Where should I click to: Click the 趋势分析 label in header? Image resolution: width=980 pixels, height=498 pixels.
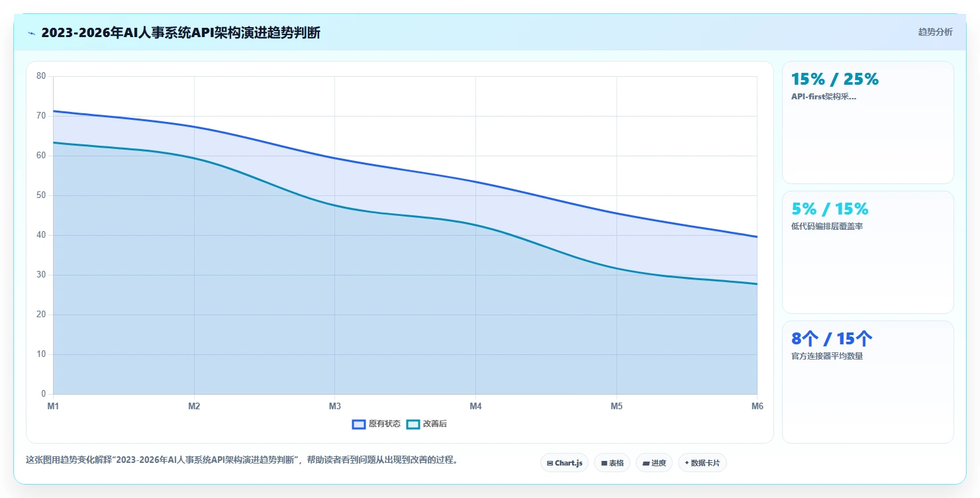click(935, 32)
